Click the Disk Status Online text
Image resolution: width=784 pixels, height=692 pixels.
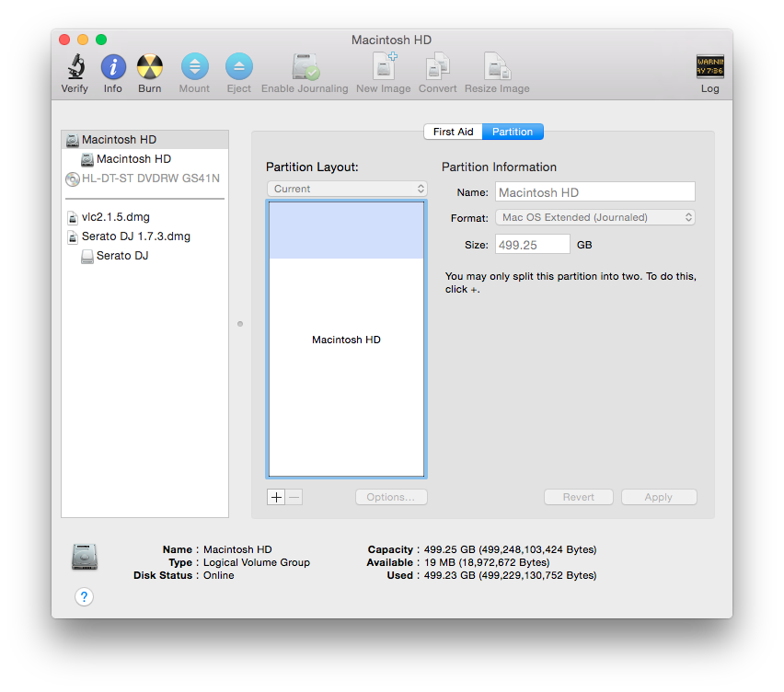pyautogui.click(x=218, y=575)
